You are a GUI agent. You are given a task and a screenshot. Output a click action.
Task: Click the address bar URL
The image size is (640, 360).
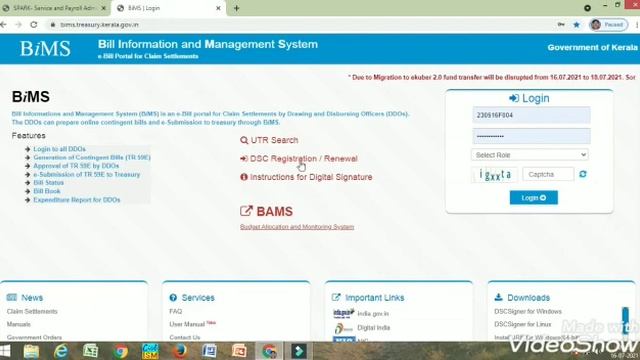(x=100, y=25)
